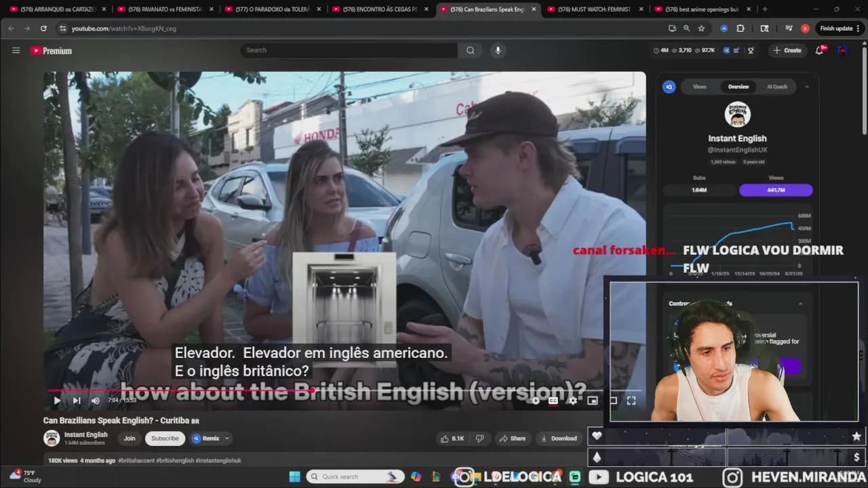Skip to the next video
This screenshot has width=868, height=488.
77,401
